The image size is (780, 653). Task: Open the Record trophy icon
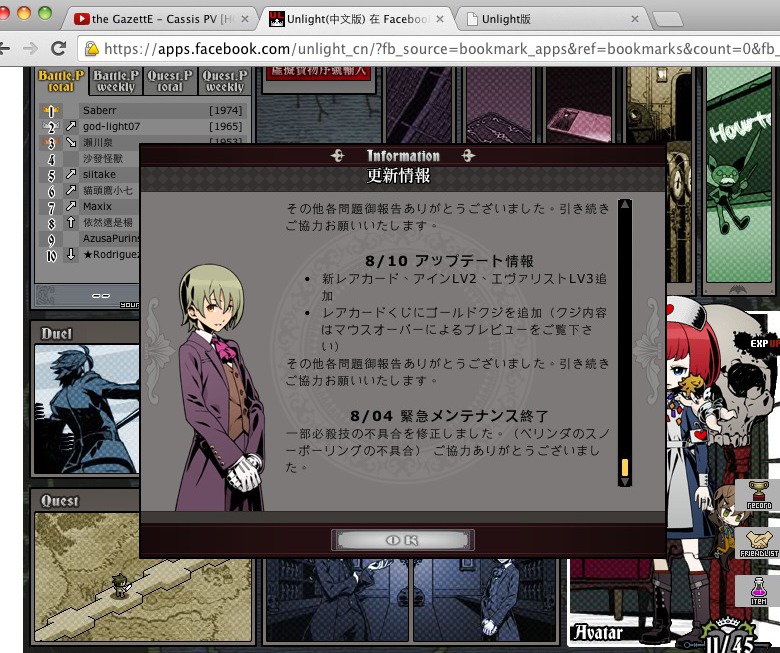pyautogui.click(x=759, y=495)
